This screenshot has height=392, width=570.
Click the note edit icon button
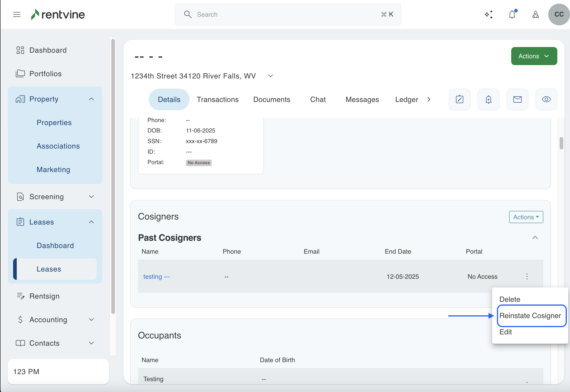[459, 99]
